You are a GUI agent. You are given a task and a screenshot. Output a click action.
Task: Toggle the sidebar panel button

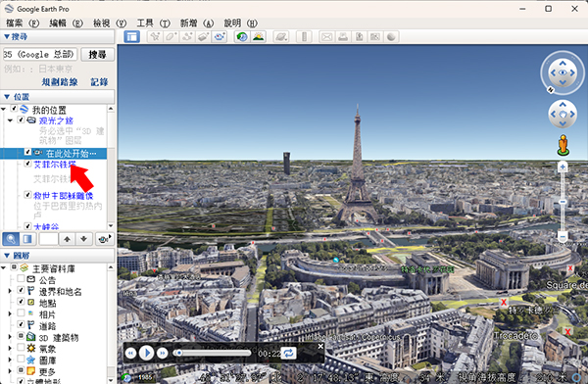click(x=132, y=37)
